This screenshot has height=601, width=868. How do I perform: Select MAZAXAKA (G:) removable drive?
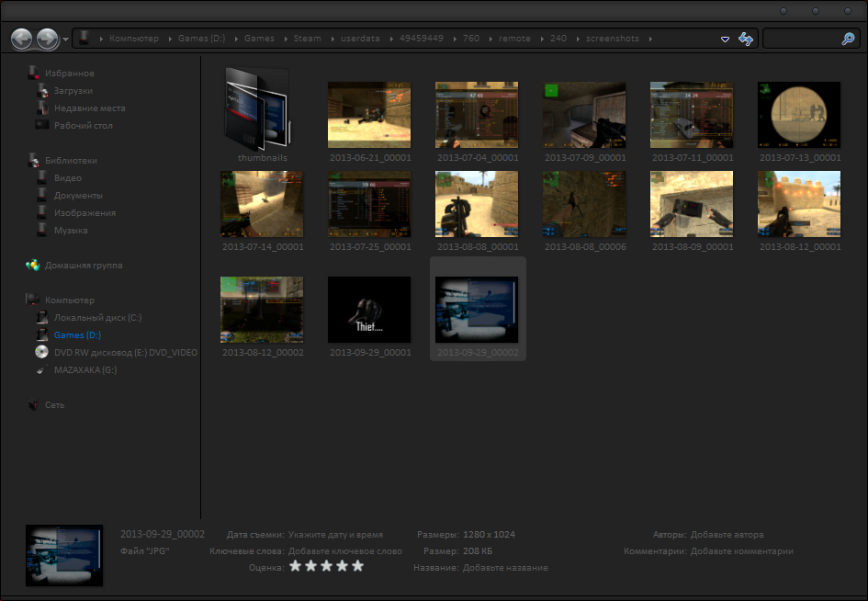point(85,369)
